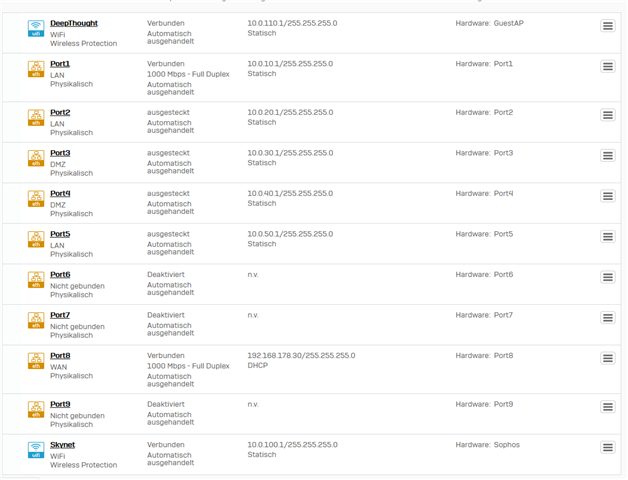Screen dimensions: 628x480
Task: Open the hamburger menu for Skynet
Action: pyautogui.click(x=607, y=447)
